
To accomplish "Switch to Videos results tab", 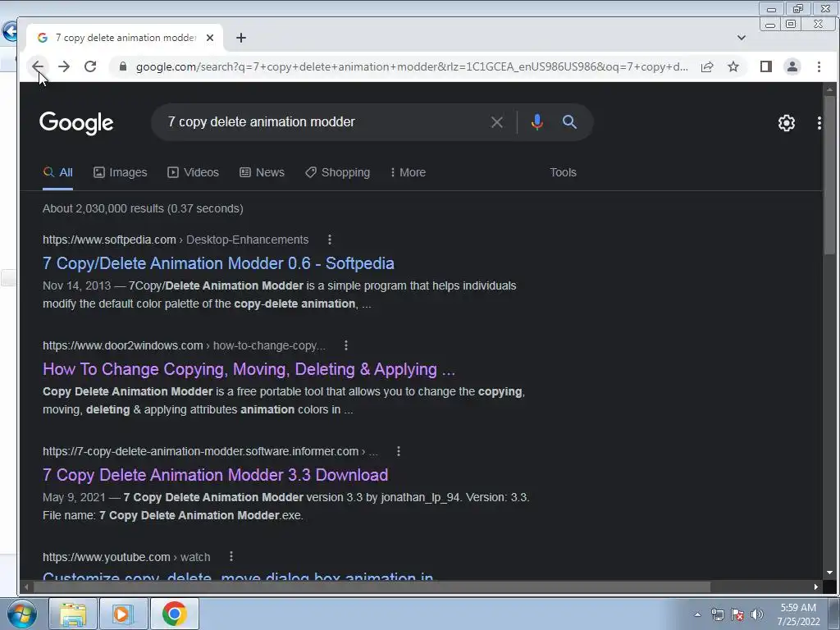I will 194,172.
